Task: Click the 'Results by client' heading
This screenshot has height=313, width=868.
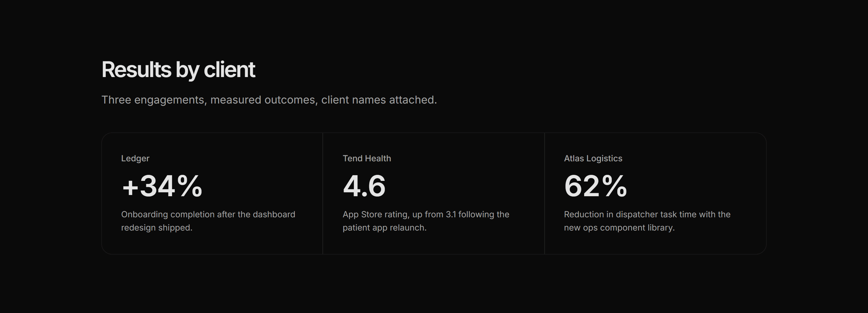Action: [178, 70]
